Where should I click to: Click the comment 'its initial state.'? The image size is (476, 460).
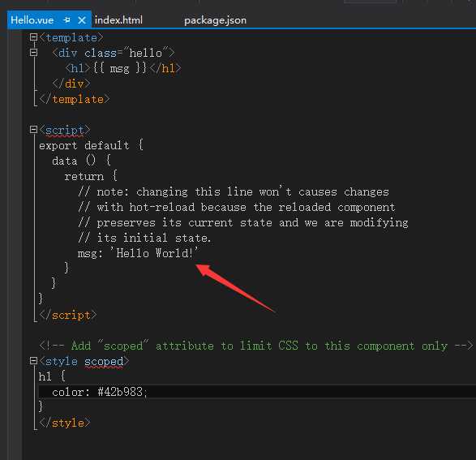pos(144,238)
